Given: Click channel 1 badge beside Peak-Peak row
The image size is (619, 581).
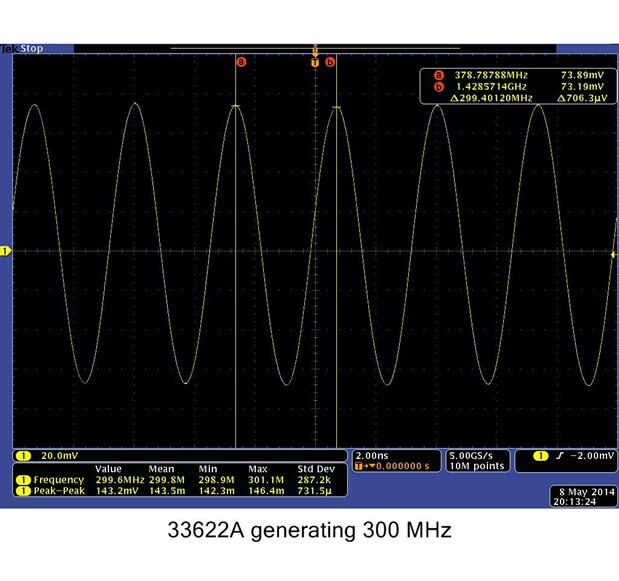Looking at the screenshot, I should 23,491.
